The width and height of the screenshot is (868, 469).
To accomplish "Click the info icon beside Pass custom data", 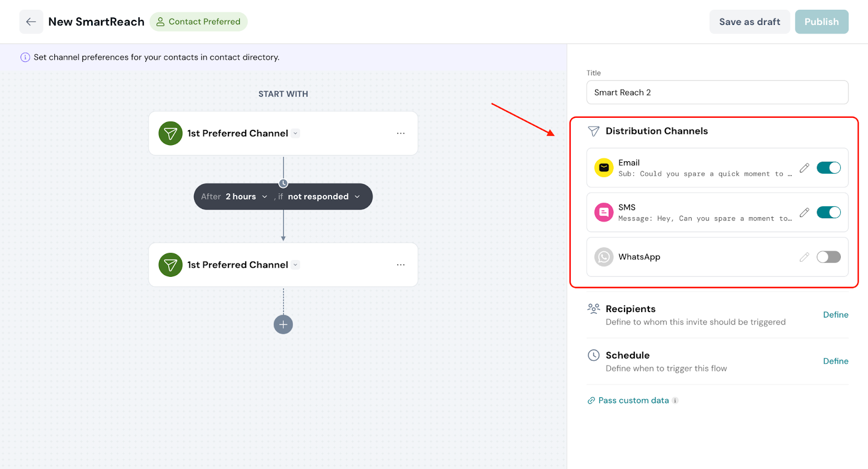I will click(x=675, y=401).
